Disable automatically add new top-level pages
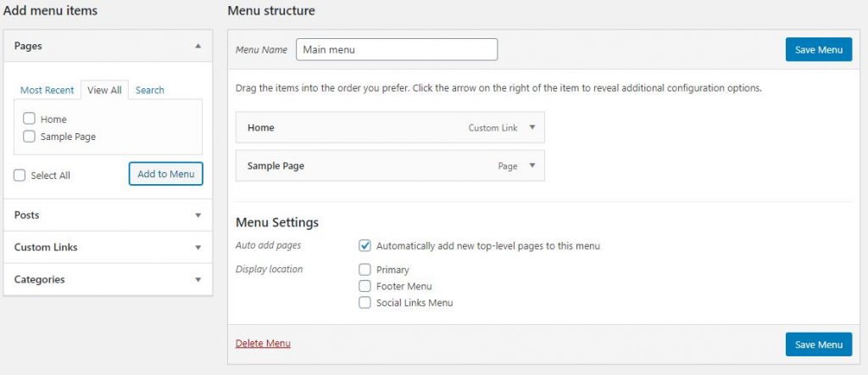This screenshot has width=868, height=375. (x=364, y=245)
